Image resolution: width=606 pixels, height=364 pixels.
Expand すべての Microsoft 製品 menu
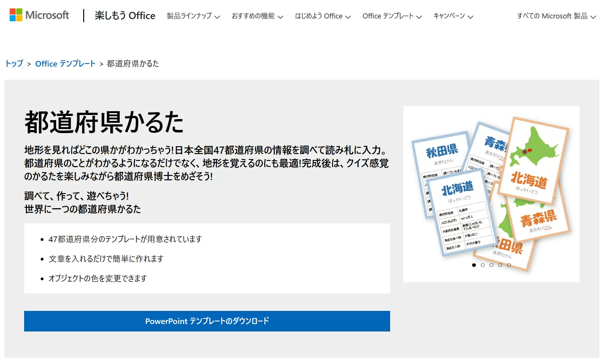click(x=556, y=16)
